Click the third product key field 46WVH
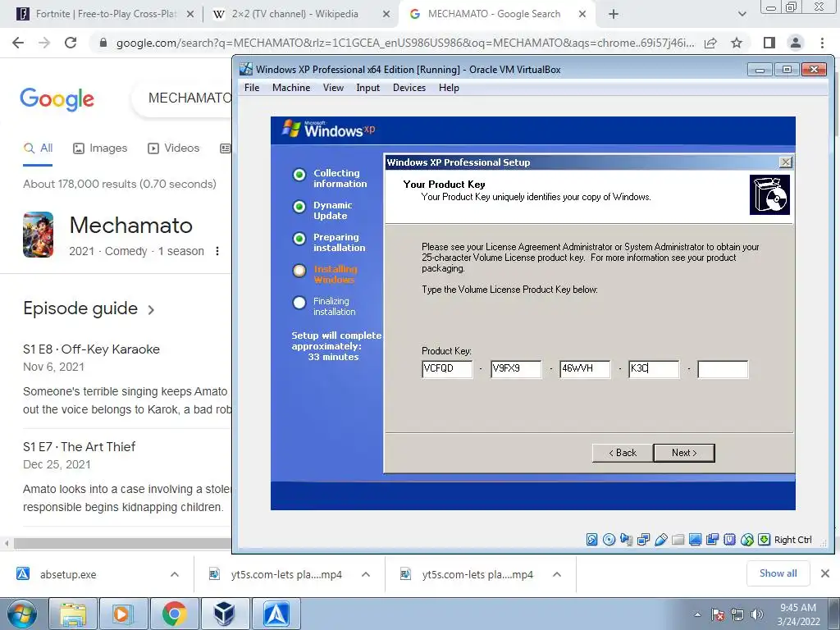This screenshot has width=840, height=630. coord(585,368)
